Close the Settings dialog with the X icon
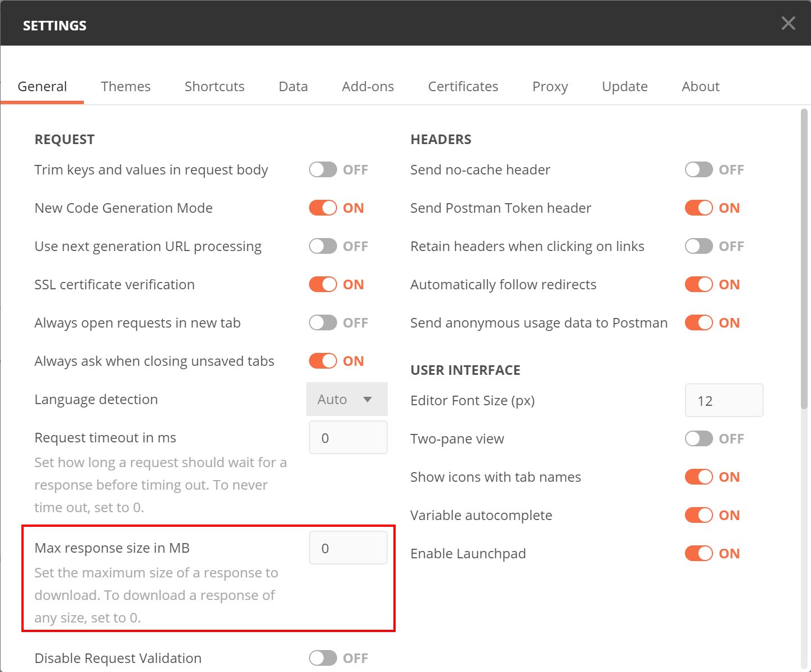The width and height of the screenshot is (811, 672). click(x=788, y=24)
